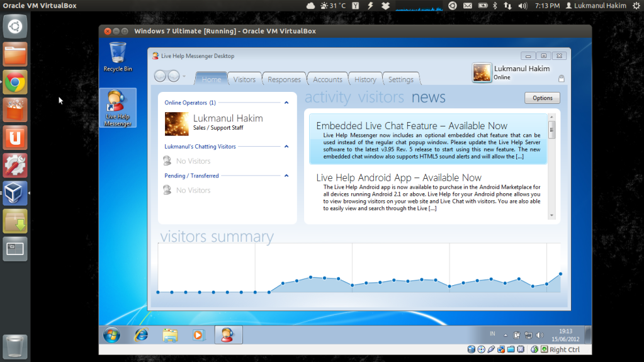Screen dimensions: 644x362
Task: Open Live Help Android App news item
Action: point(428,192)
